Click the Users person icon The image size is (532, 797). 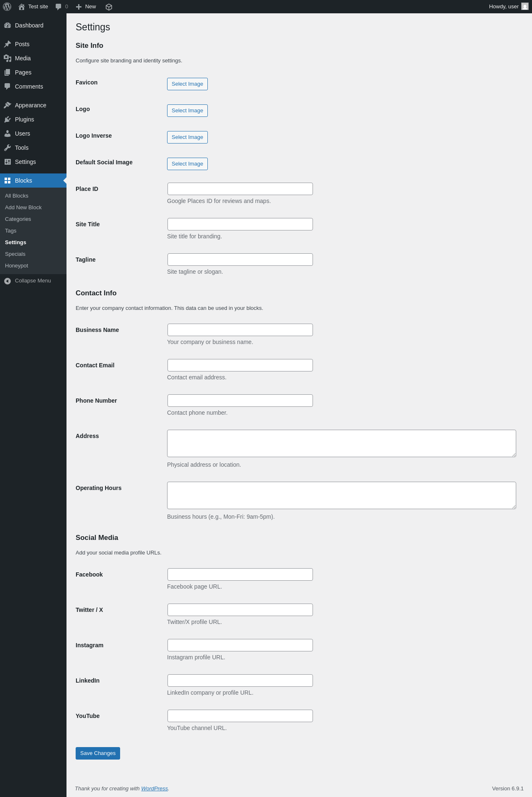7,134
